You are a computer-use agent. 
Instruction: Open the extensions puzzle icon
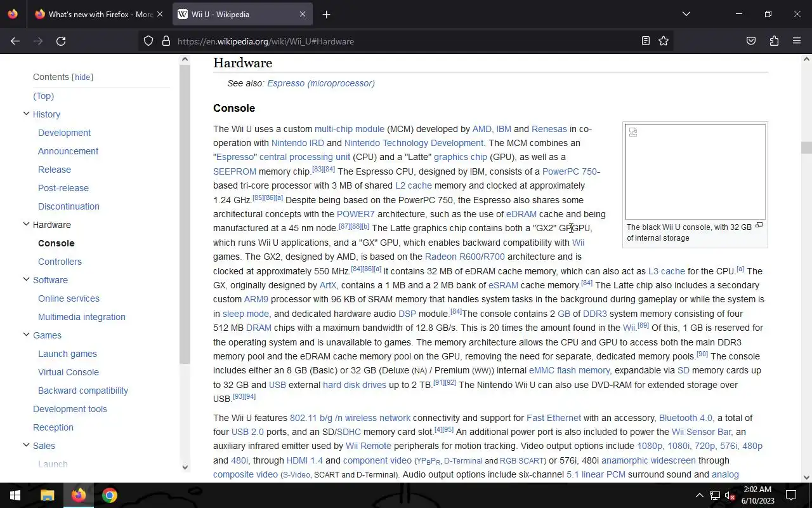click(774, 41)
